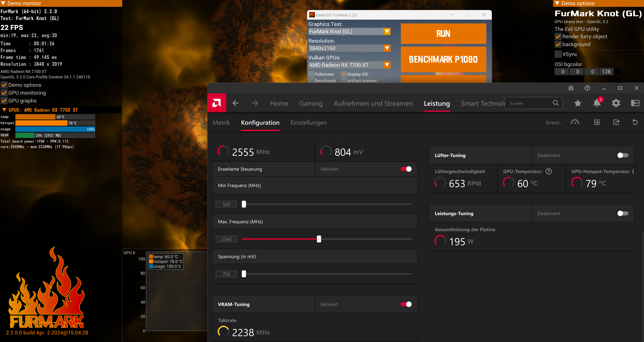The height and width of the screenshot is (342, 644).
Task: Collapse the GPU0 AMD Radeon section
Action: [x=4, y=110]
